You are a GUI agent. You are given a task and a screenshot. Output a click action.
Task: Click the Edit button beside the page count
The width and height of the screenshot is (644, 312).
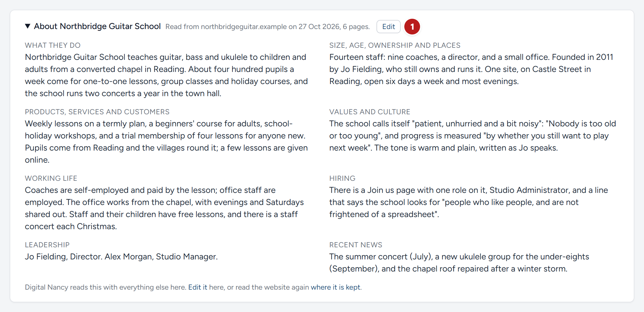click(389, 27)
